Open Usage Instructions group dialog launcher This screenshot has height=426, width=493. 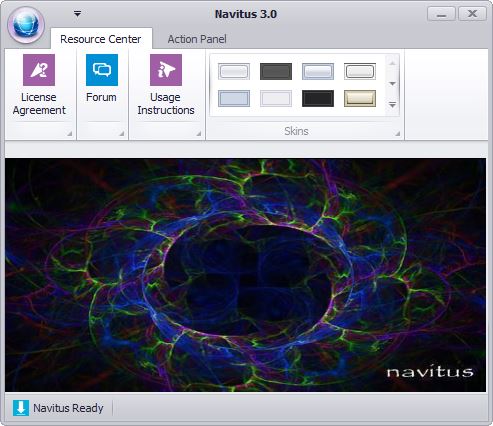click(x=198, y=134)
